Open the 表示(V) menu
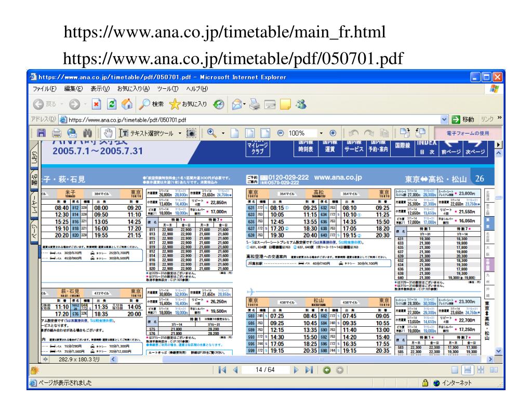The image size is (532, 399). [x=100, y=88]
